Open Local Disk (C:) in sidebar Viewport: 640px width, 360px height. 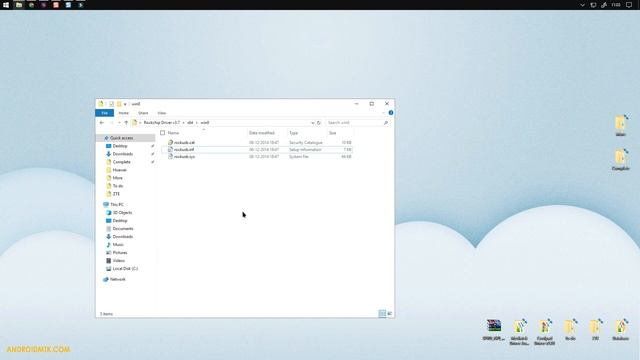point(125,269)
